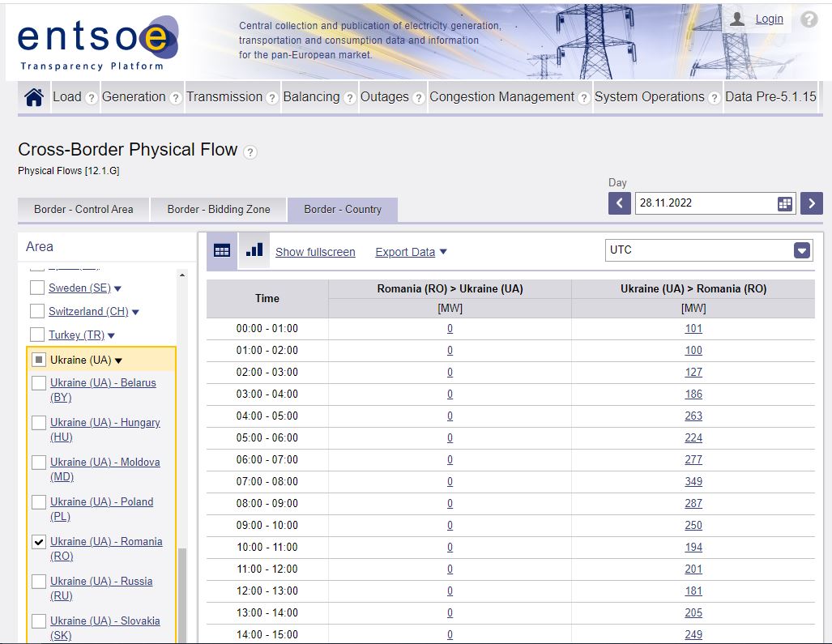Screen dimensions: 832x644
Task: Click the Area list scroll up arrow
Action: 182,275
